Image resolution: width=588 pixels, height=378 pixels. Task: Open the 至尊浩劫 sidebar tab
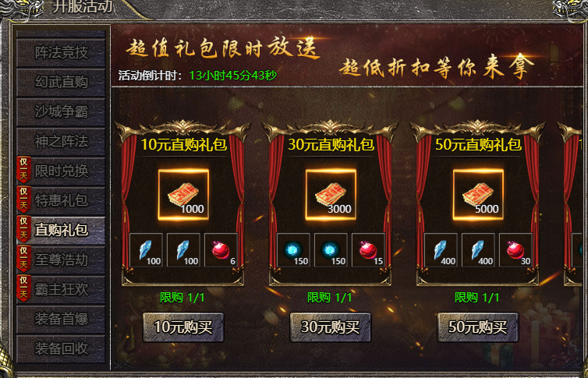pos(61,260)
